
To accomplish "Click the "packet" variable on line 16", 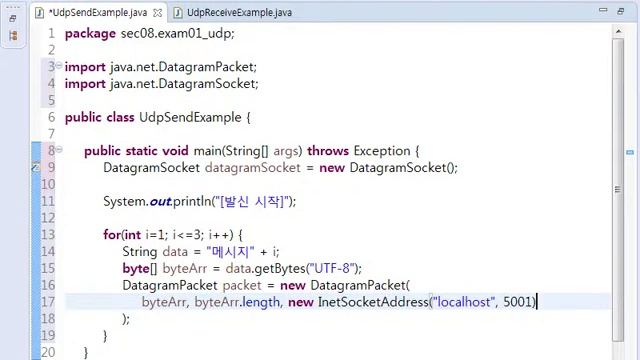I will click(242, 285).
